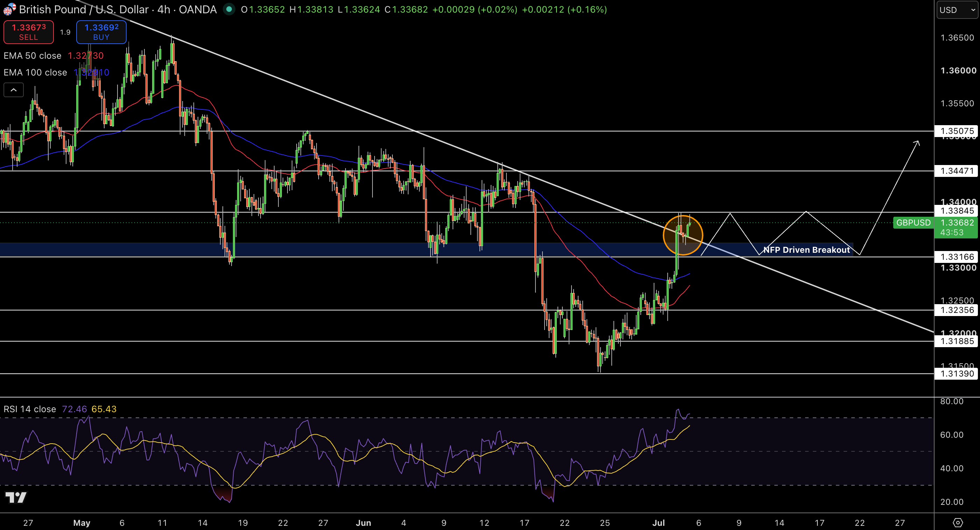Click the May date label on time axis
Screen dimensions: 980x530
pyautogui.click(x=82, y=523)
